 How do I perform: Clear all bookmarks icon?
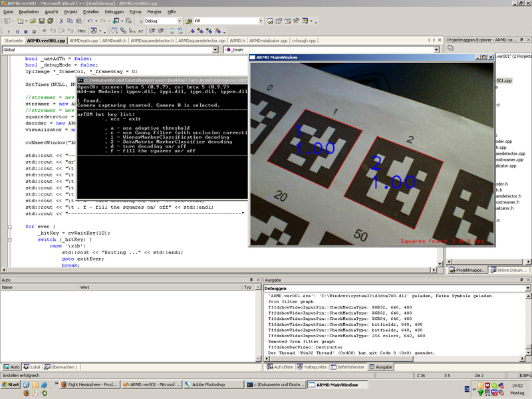pyautogui.click(x=217, y=31)
